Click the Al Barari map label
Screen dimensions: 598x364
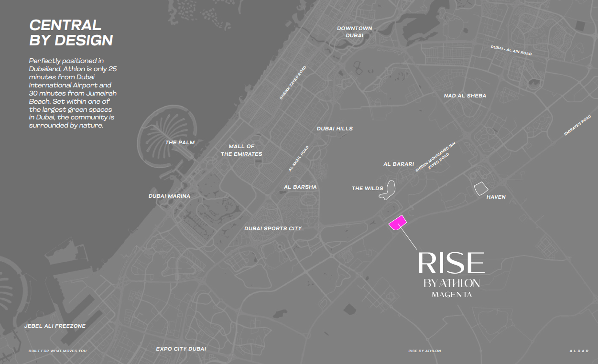coord(399,164)
